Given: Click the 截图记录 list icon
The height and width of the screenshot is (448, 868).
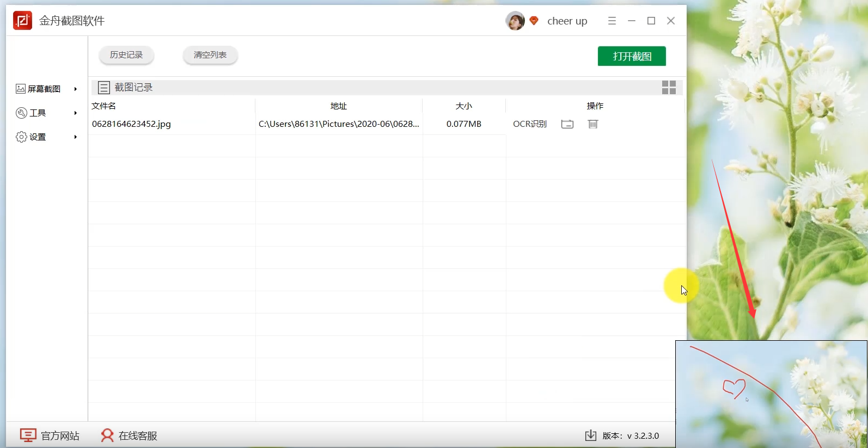Looking at the screenshot, I should point(104,87).
